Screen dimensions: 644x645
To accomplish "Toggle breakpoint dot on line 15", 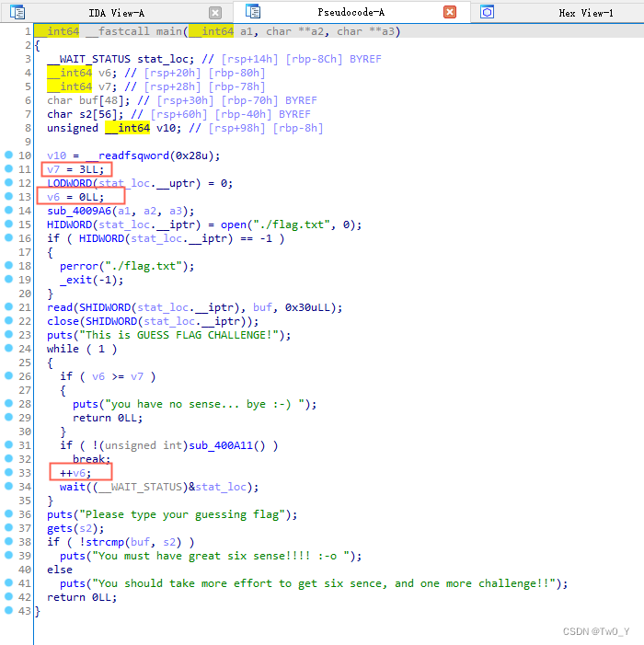I will click(x=8, y=224).
